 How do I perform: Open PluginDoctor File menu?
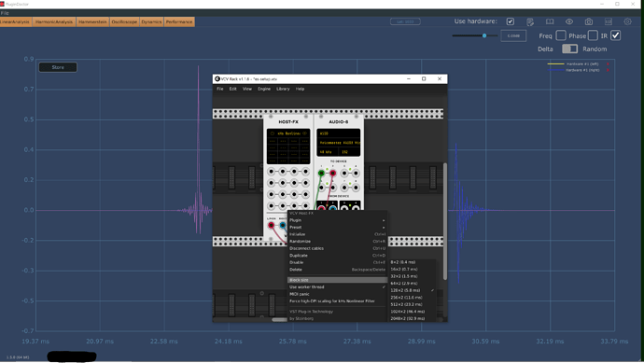5,13
